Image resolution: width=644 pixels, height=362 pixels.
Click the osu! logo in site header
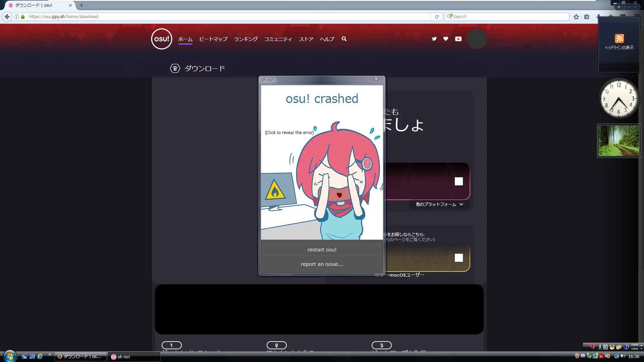click(x=161, y=39)
